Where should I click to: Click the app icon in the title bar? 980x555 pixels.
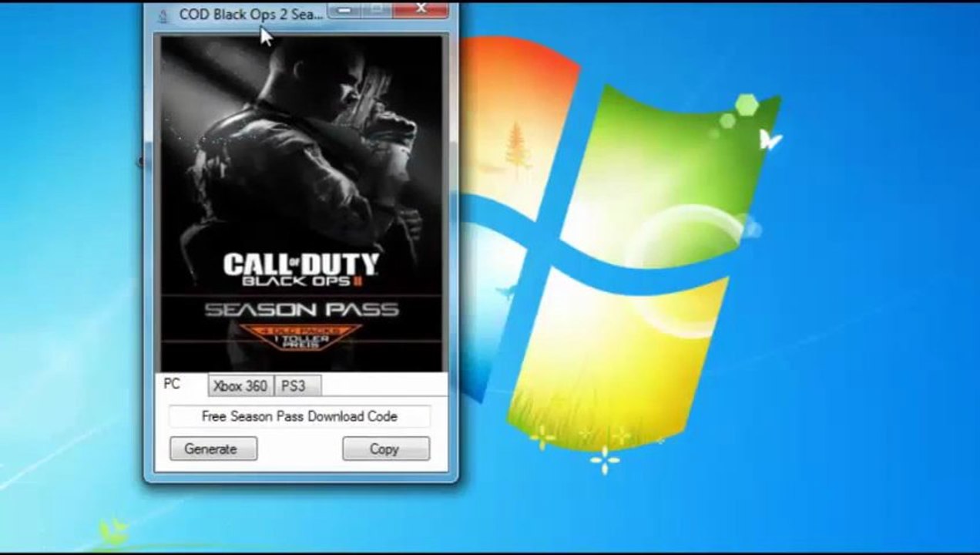pos(163,15)
